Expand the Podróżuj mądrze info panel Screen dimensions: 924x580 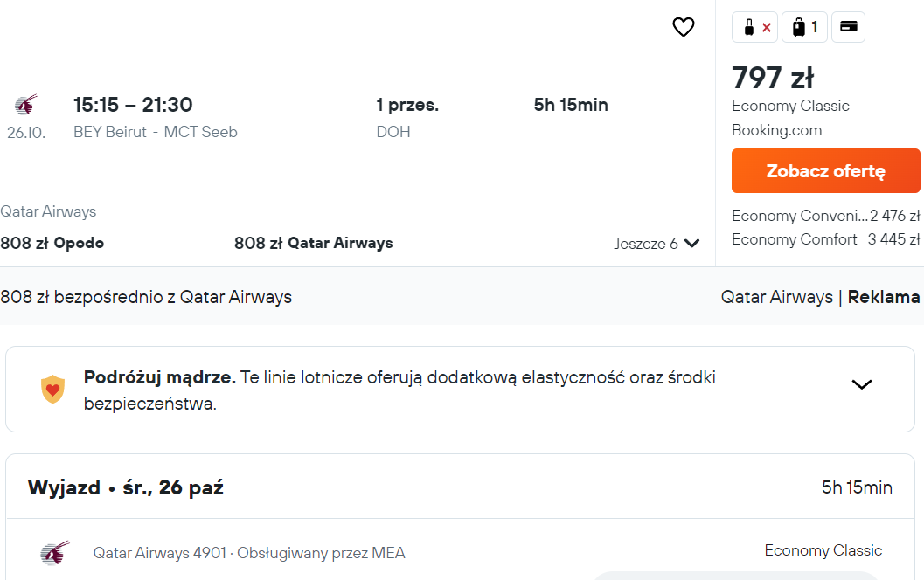tap(862, 384)
